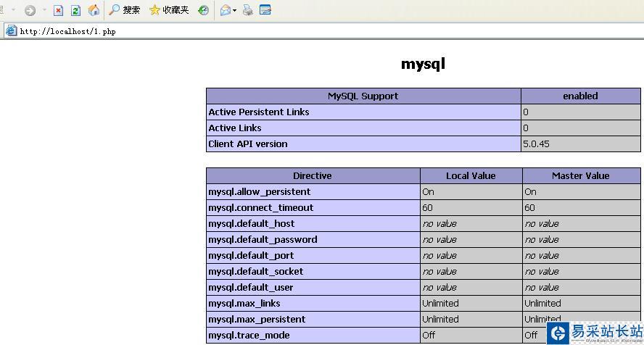Select mysql.max_persistent directive
644x345 pixels.
click(x=257, y=320)
